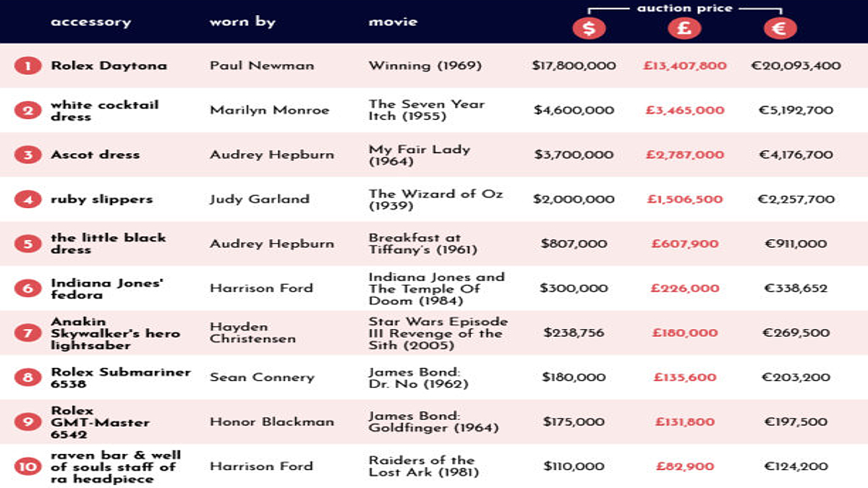Select Sean Connery in the worn by column
Screen dimensions: 868x488
tap(262, 377)
